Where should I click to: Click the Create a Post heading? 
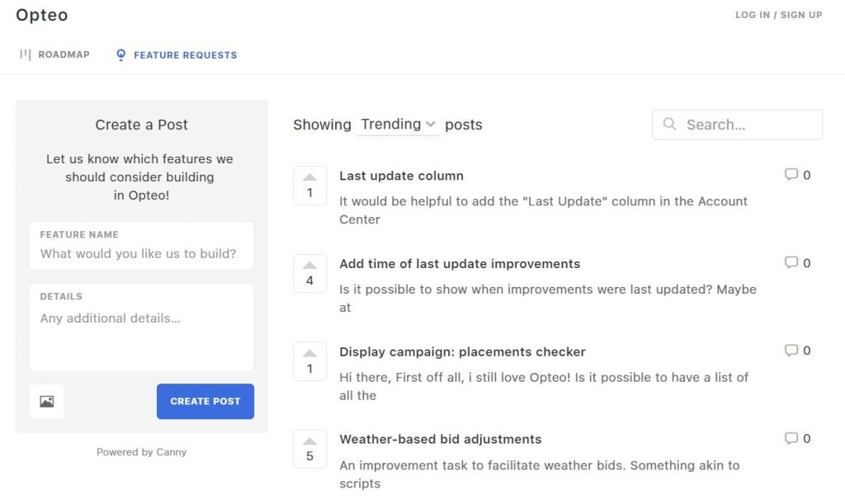(142, 125)
